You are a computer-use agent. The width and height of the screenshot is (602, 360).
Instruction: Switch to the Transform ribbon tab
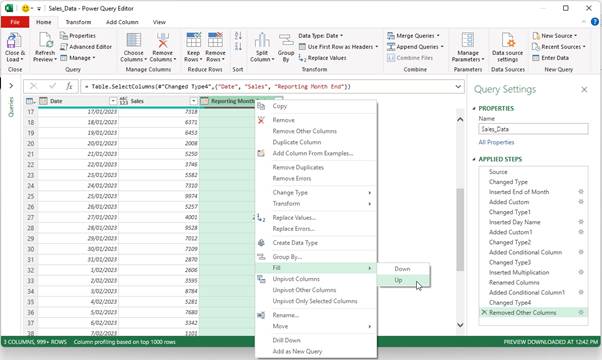pyautogui.click(x=78, y=22)
